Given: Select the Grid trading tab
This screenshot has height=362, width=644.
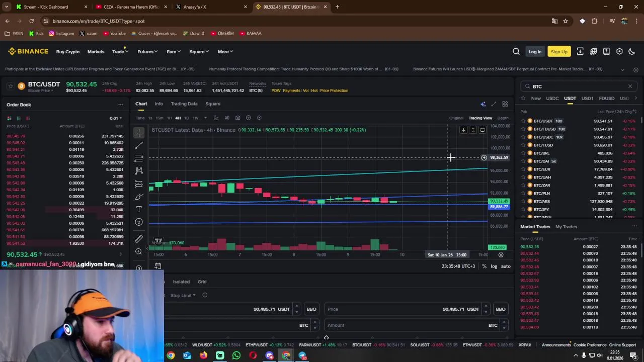Looking at the screenshot, I should [x=202, y=282].
